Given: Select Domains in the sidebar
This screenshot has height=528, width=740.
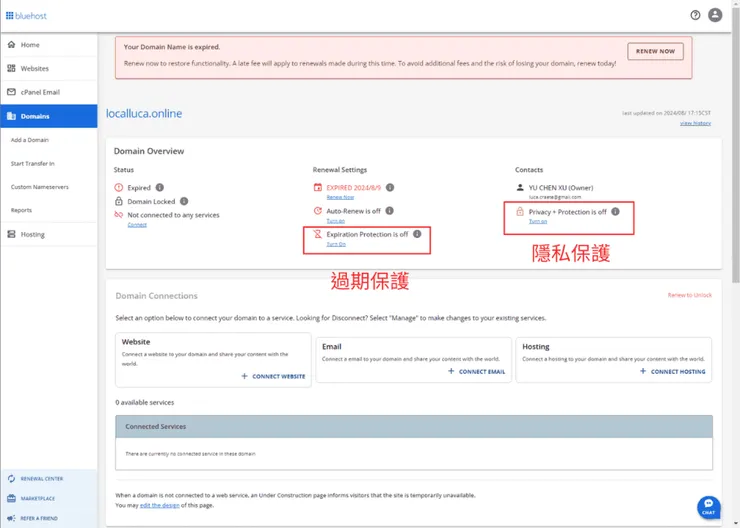Looking at the screenshot, I should [49, 116].
